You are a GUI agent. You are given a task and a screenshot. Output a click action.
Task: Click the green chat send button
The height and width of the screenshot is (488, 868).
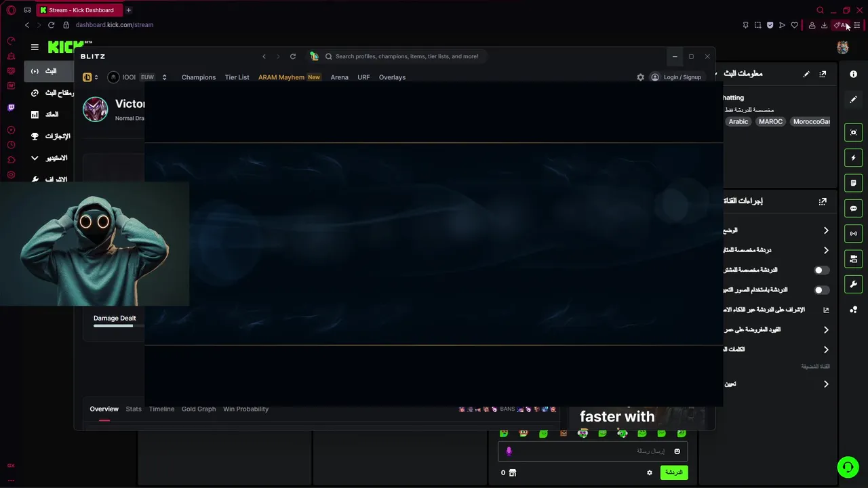(673, 472)
